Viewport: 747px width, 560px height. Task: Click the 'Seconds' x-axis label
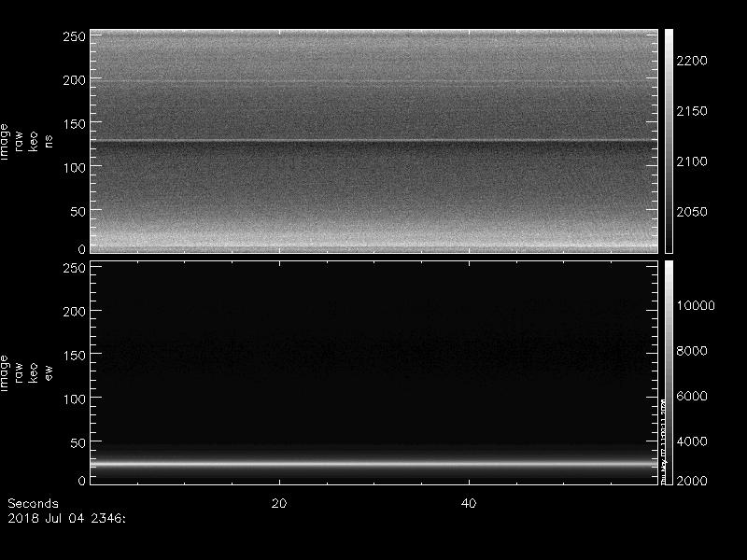coord(33,503)
